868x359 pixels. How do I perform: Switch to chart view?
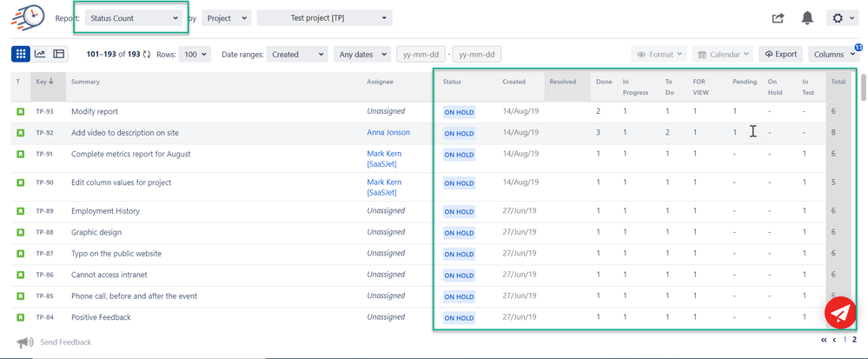tap(40, 54)
